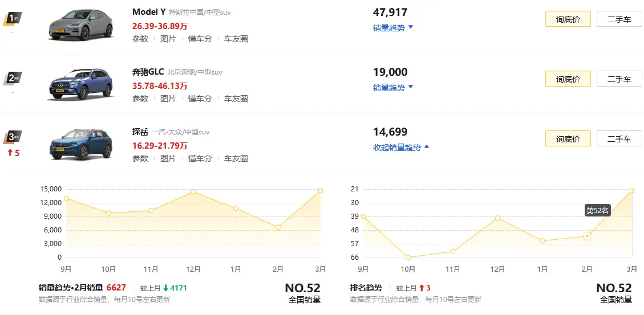Open 参数 for Model Y

click(x=140, y=39)
